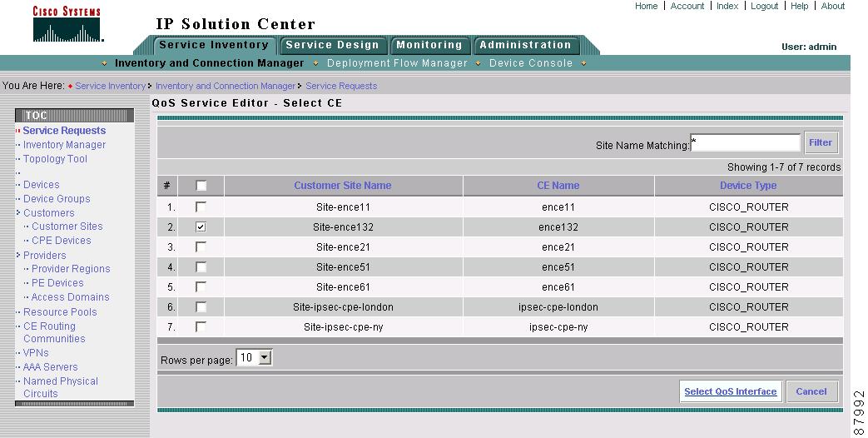This screenshot has width=868, height=438.
Task: Open VPNs in TOC
Action: 36,353
